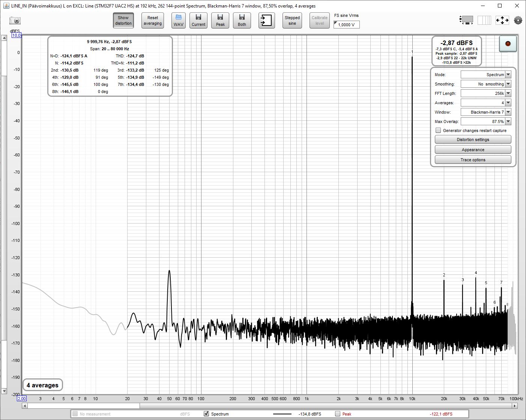Open the Window type dropdown
Viewport: 526px width, 420px height.
coord(486,112)
